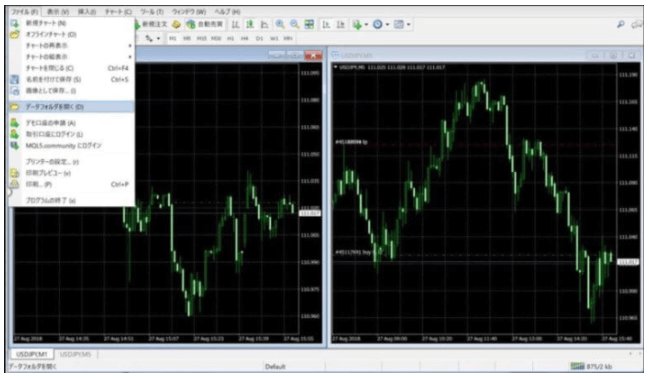Expand the templates dropdown arrow

[x=409, y=25]
